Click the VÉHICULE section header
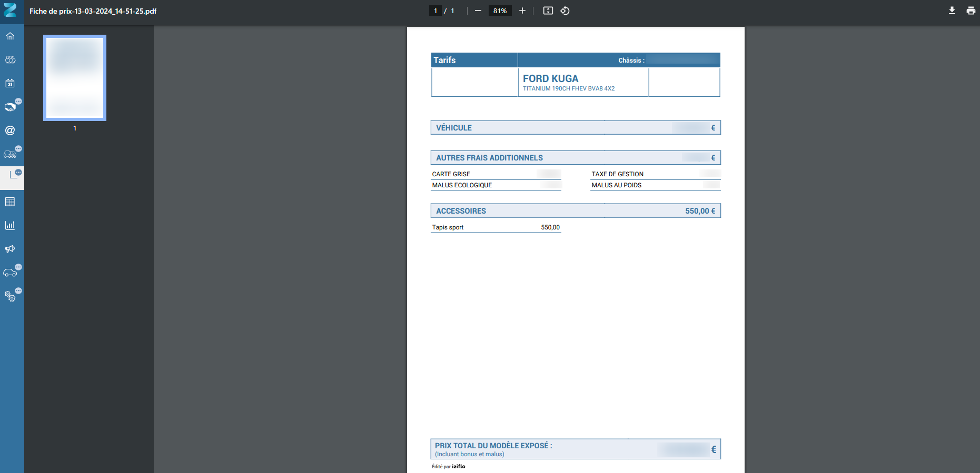Image resolution: width=980 pixels, height=473 pixels. click(576, 128)
